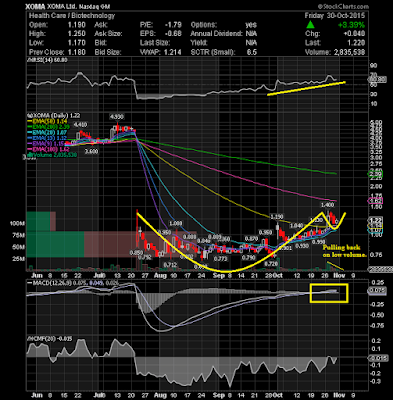Click the XOMA (Daily) 1.22 legend entry
This screenshot has width=393, height=400.
[x=54, y=116]
